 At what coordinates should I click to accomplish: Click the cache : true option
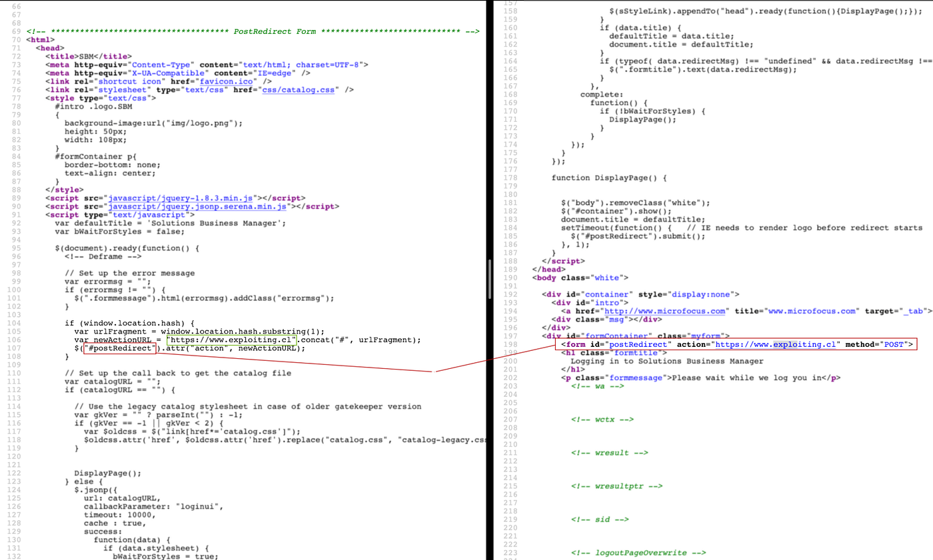point(115,523)
